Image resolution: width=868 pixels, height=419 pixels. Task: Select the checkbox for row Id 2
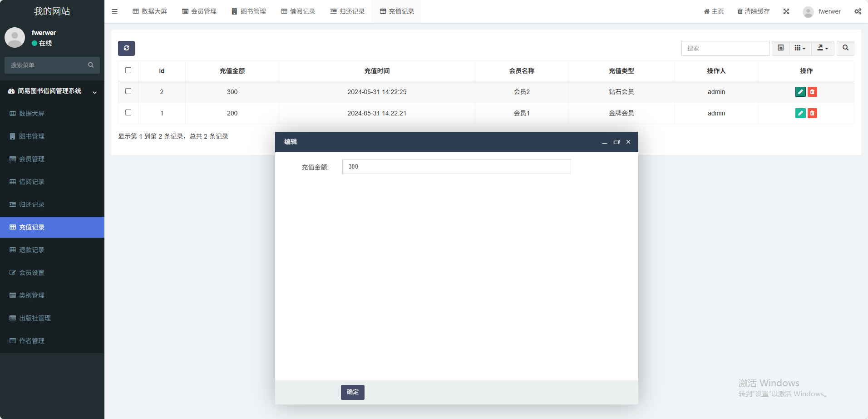click(x=128, y=91)
